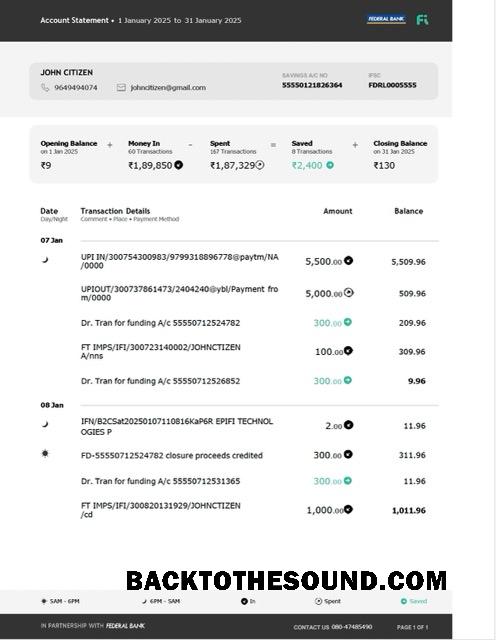Click the Balance column header
Image resolution: width=496 pixels, height=640 pixels.
coord(409,211)
